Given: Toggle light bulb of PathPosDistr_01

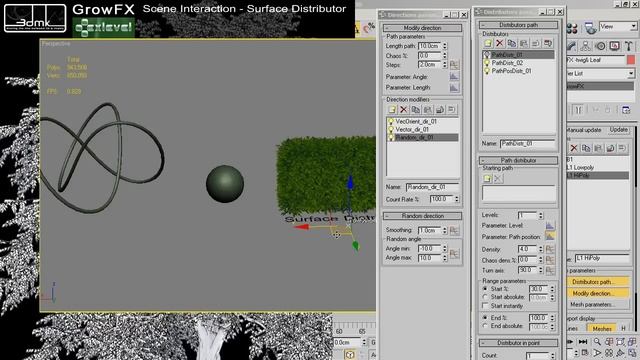Looking at the screenshot, I should point(487,71).
